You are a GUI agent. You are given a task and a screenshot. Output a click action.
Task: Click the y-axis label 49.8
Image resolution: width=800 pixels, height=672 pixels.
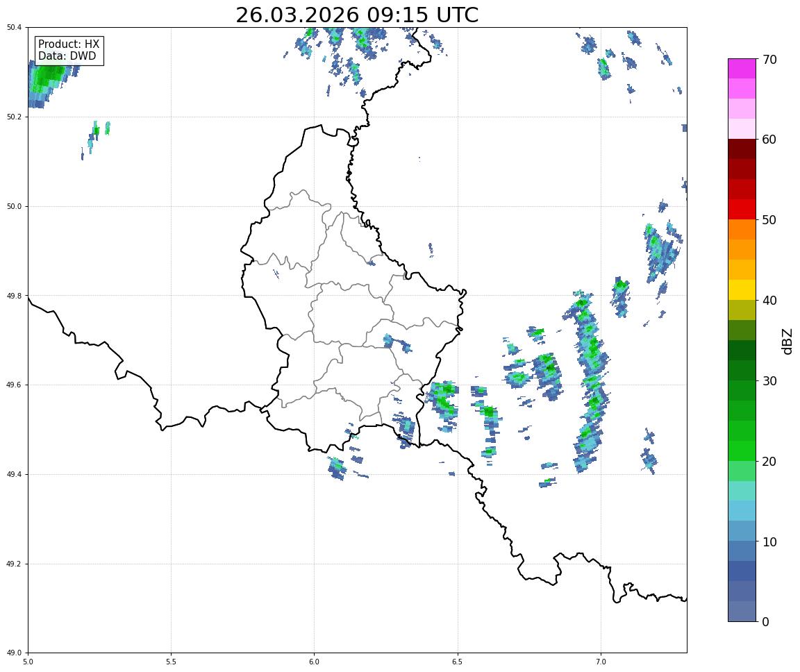(x=15, y=296)
